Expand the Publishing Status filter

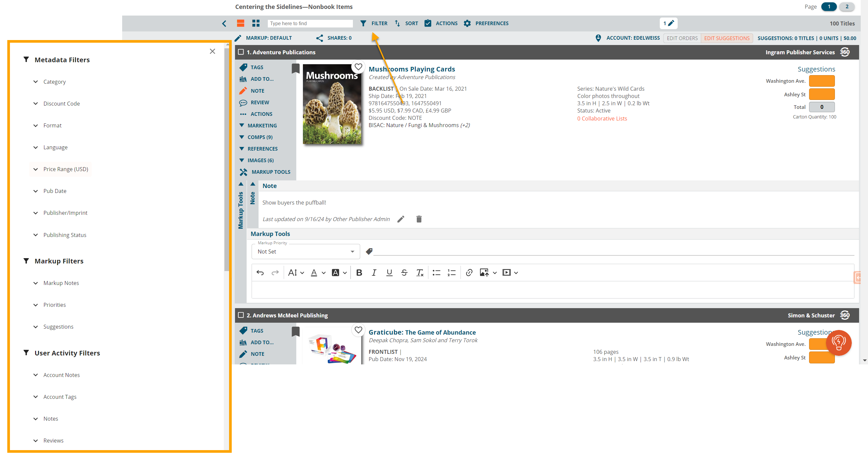[x=61, y=235]
